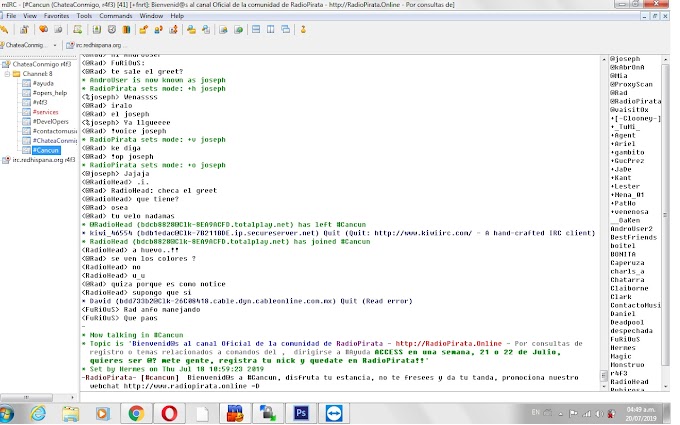Open the red #services channel in tree

coord(45,112)
